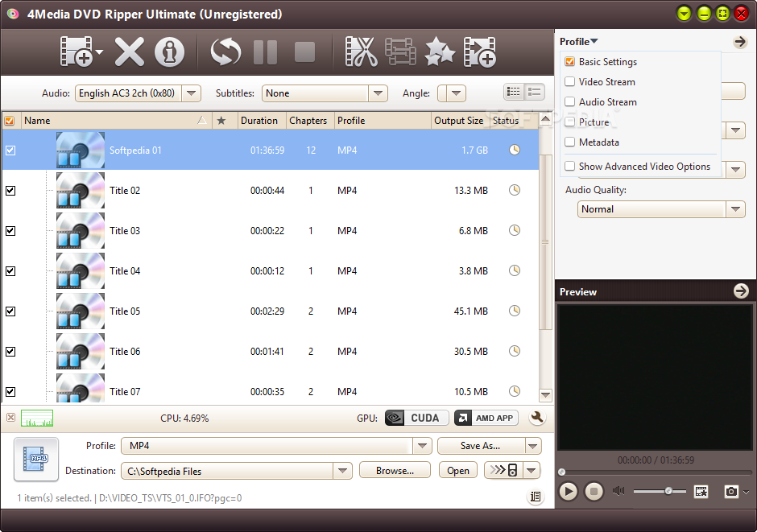This screenshot has width=757, height=532.
Task: Uncheck the Title 02 checkbox
Action: [10, 191]
